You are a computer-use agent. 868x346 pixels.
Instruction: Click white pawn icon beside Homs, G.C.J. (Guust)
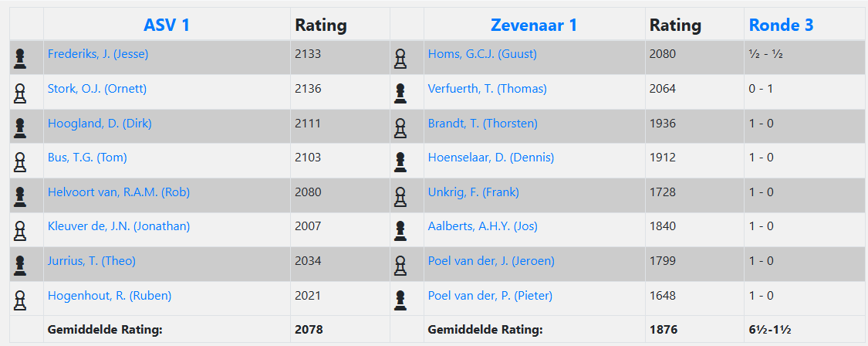(x=400, y=58)
